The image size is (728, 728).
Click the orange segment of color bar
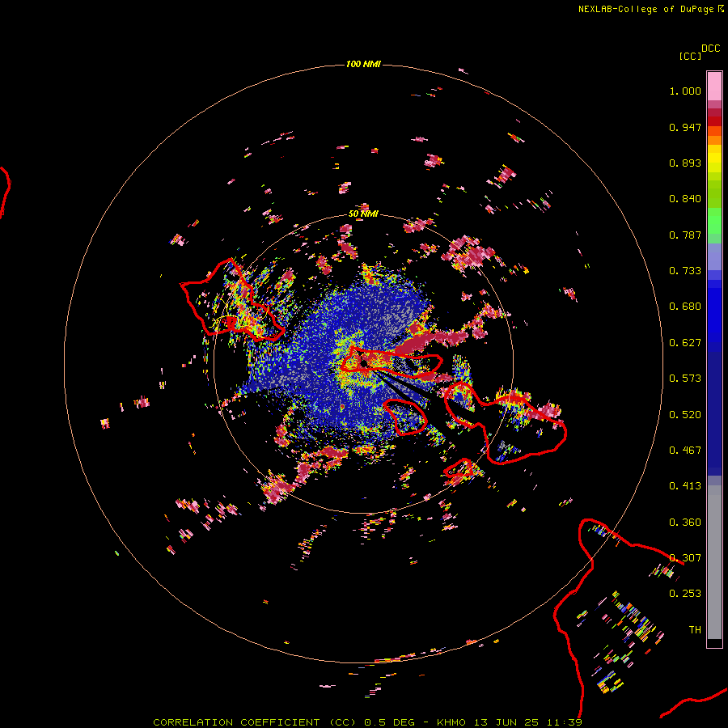(x=714, y=140)
